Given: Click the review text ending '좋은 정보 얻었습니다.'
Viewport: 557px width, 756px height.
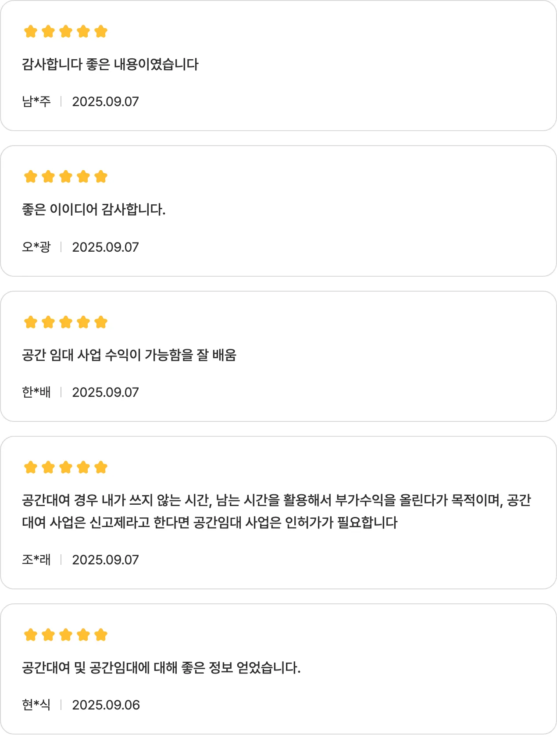Looking at the screenshot, I should tap(161, 668).
